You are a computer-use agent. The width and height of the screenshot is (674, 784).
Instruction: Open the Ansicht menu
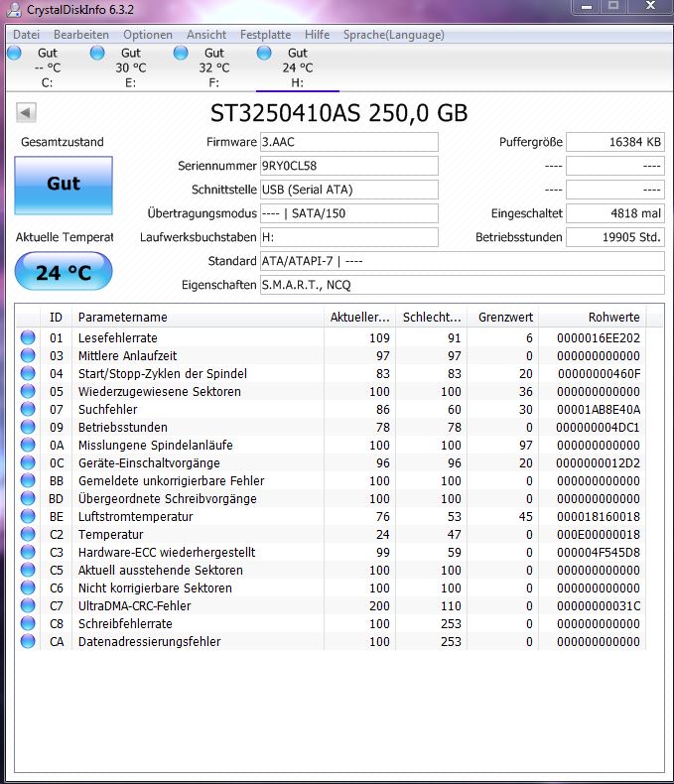(x=206, y=35)
